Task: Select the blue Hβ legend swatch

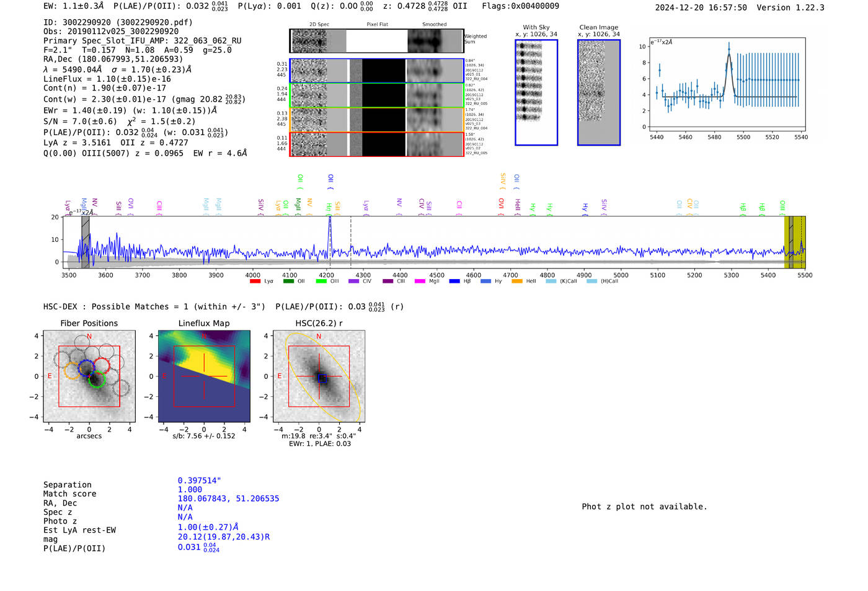Action: click(454, 282)
